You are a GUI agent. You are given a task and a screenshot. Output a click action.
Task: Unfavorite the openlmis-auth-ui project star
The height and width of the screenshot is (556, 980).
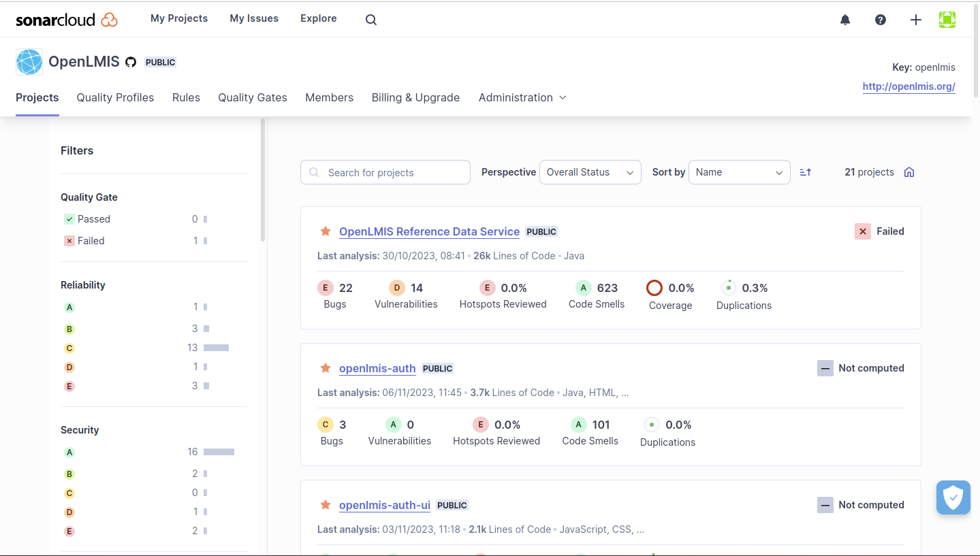pos(326,505)
